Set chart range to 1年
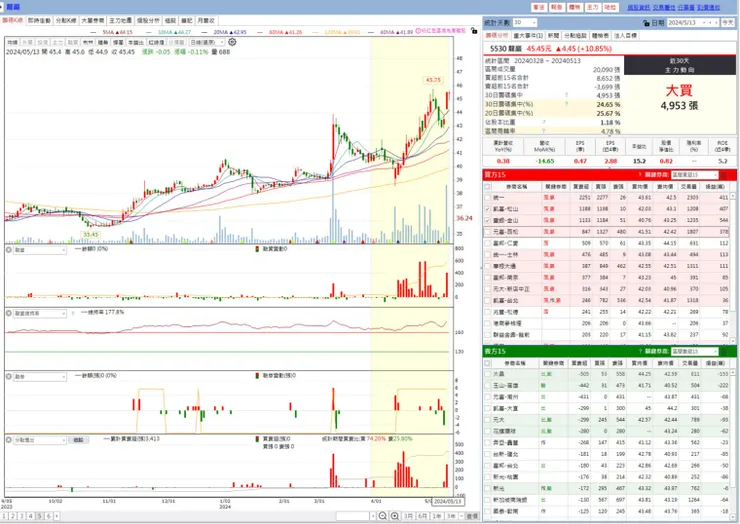Image resolution: width=740 pixels, height=524 pixels. pyautogui.click(x=437, y=516)
